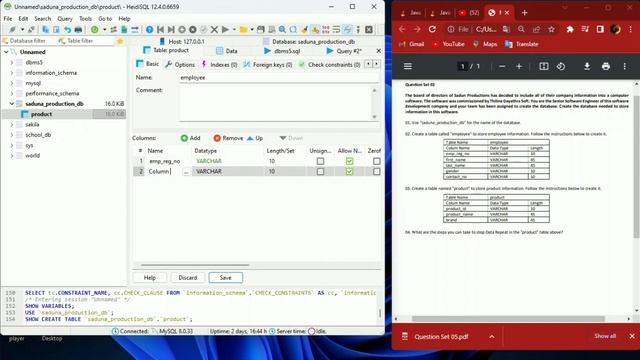Viewport: 640px width, 360px height.
Task: Expand the sakila database node
Action: tap(12, 124)
